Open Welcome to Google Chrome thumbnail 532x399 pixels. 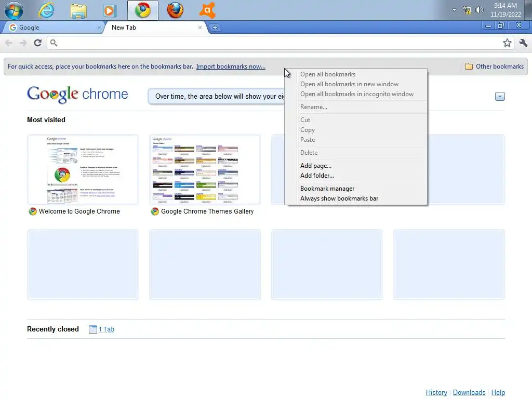83,170
